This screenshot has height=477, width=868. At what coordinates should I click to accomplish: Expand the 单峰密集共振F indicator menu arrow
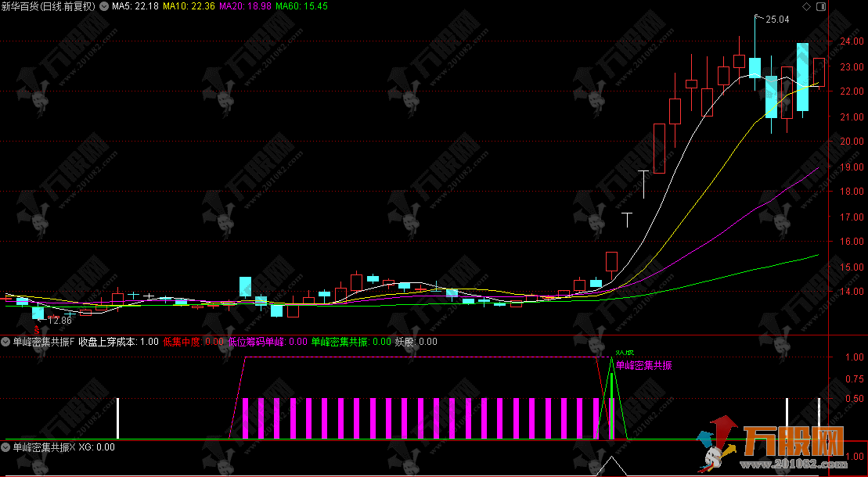click(x=6, y=342)
